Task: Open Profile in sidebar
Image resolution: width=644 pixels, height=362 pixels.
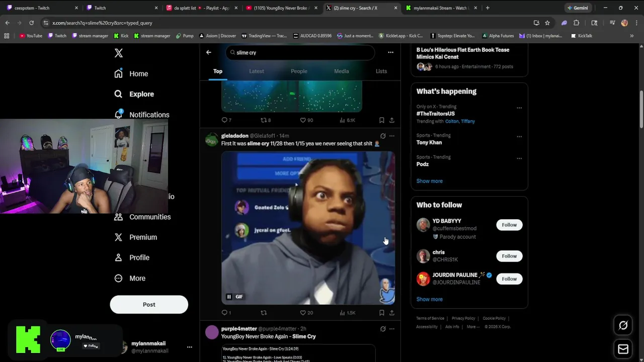Action: [131, 257]
